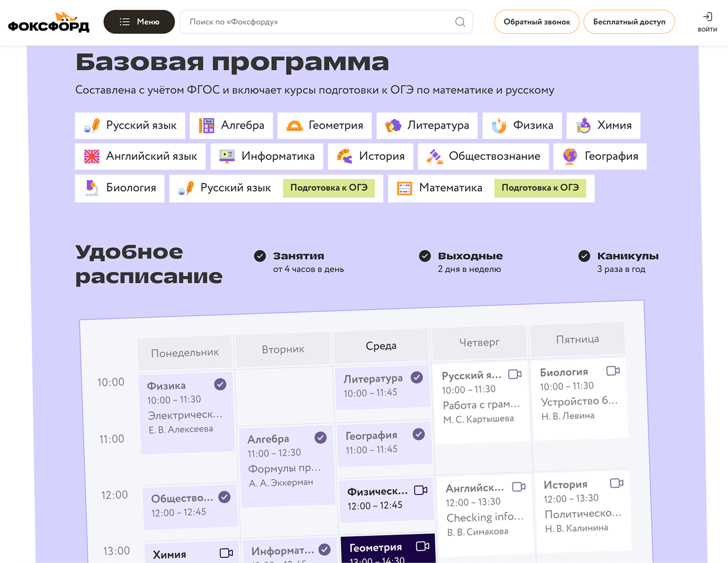Click the Обществознание gavel icon
728x563 pixels.
pyautogui.click(x=434, y=156)
